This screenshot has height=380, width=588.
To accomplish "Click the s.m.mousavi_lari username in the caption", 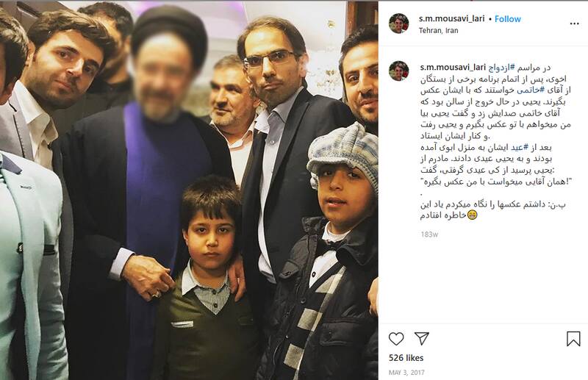I will pos(453,67).
